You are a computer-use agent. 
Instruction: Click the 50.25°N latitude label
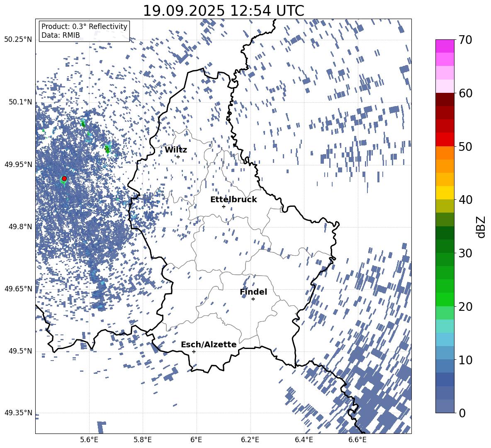click(x=18, y=40)
